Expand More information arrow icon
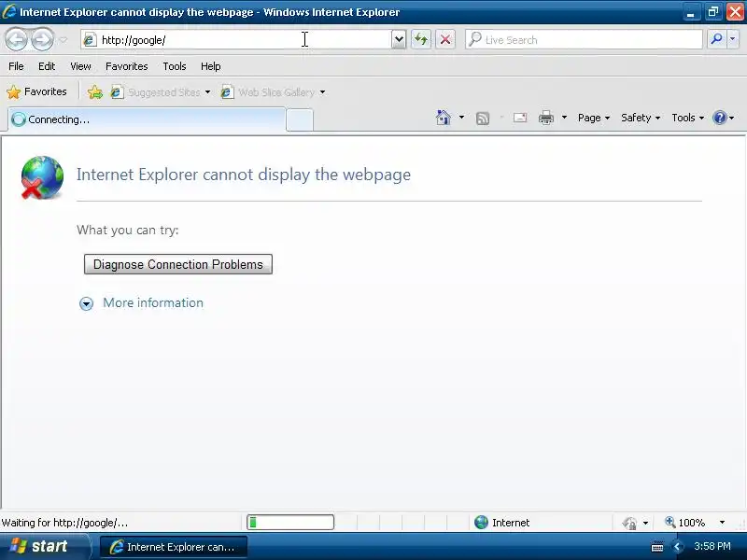 86,303
